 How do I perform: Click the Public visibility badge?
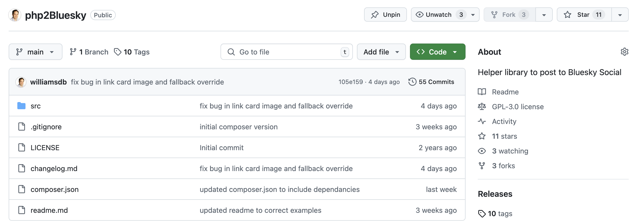[x=103, y=15]
